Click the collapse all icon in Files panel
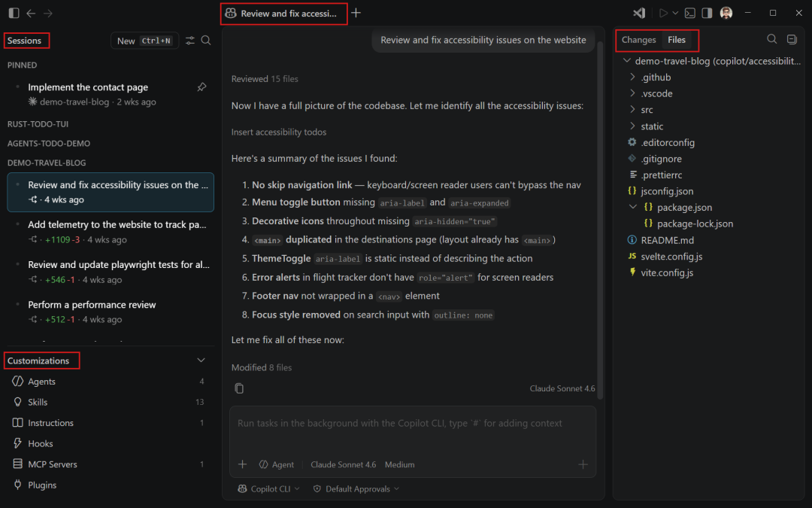This screenshot has height=508, width=812. click(x=792, y=39)
